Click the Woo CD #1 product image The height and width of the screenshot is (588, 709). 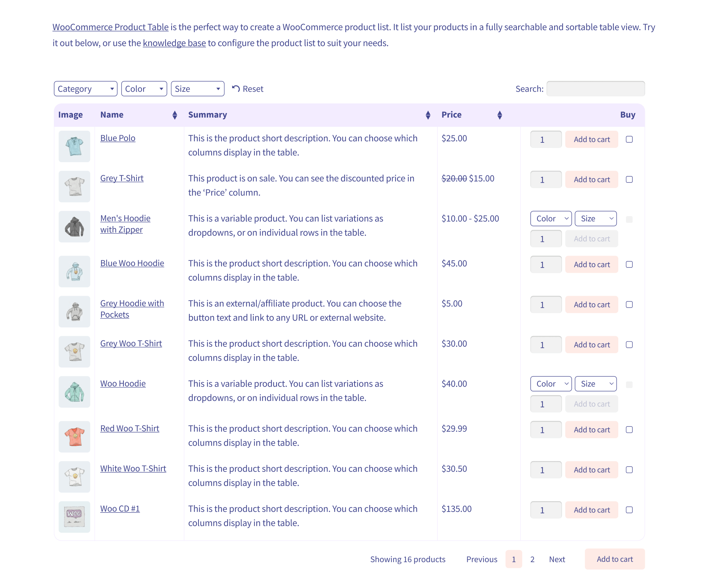point(74,516)
